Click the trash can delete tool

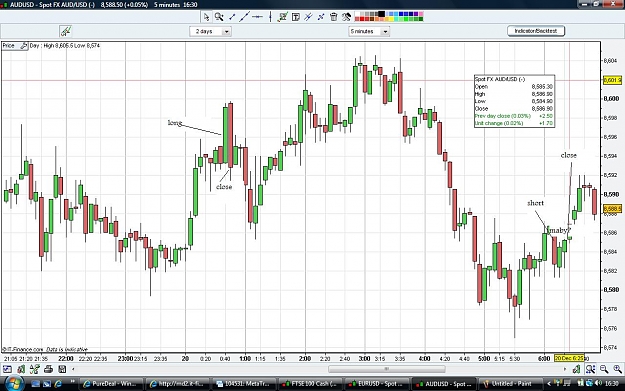334,17
